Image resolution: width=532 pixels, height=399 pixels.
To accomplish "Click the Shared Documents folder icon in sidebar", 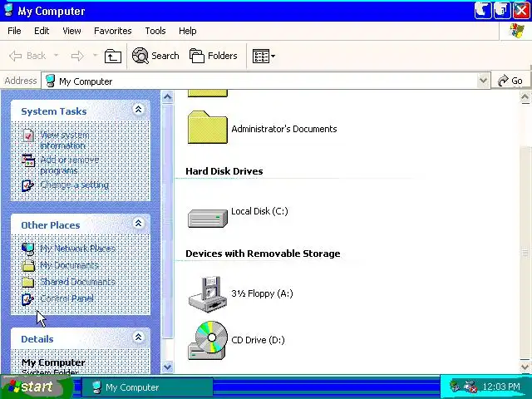I will [27, 282].
